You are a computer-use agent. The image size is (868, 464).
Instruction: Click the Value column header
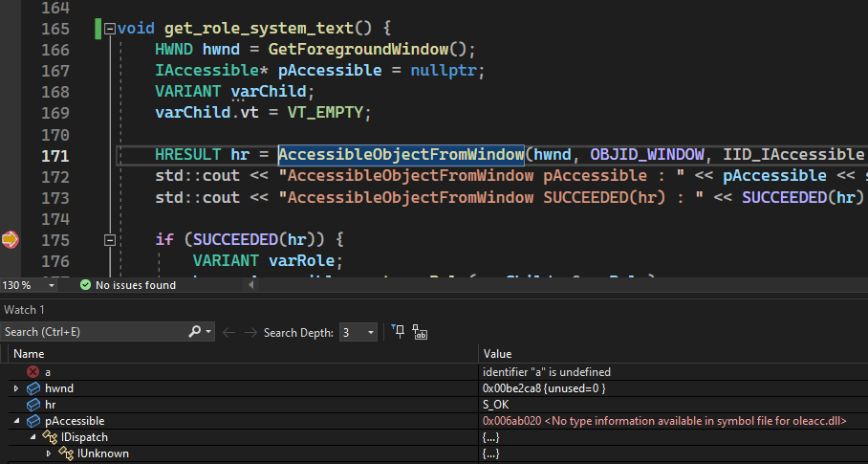coord(498,354)
